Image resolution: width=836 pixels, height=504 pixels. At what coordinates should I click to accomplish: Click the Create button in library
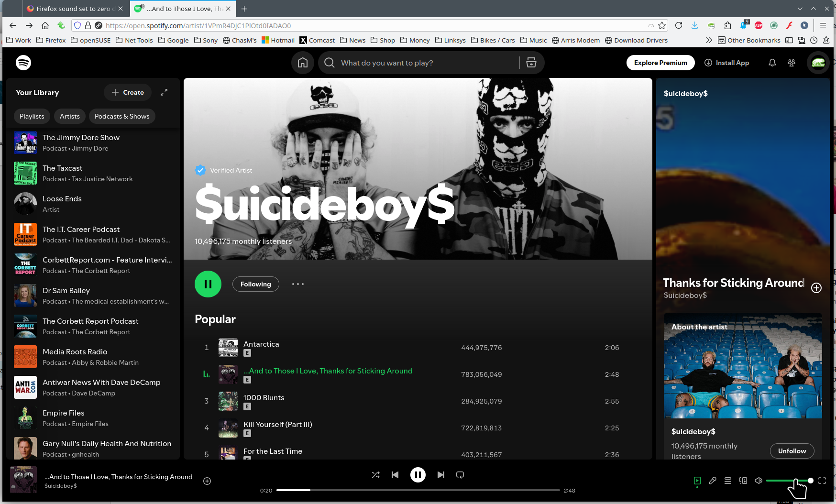(x=128, y=92)
